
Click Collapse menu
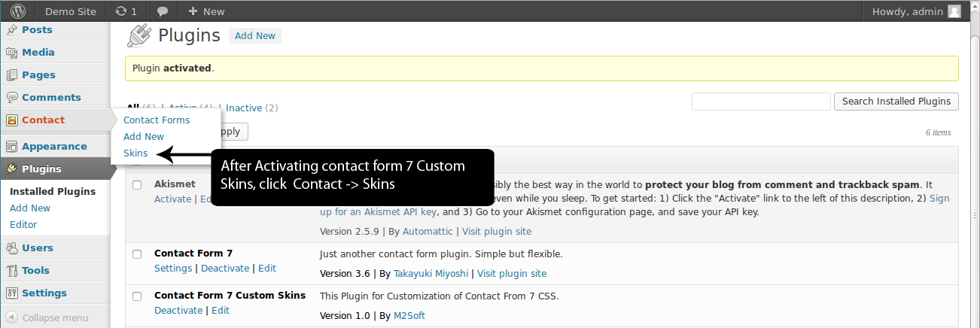point(55,317)
